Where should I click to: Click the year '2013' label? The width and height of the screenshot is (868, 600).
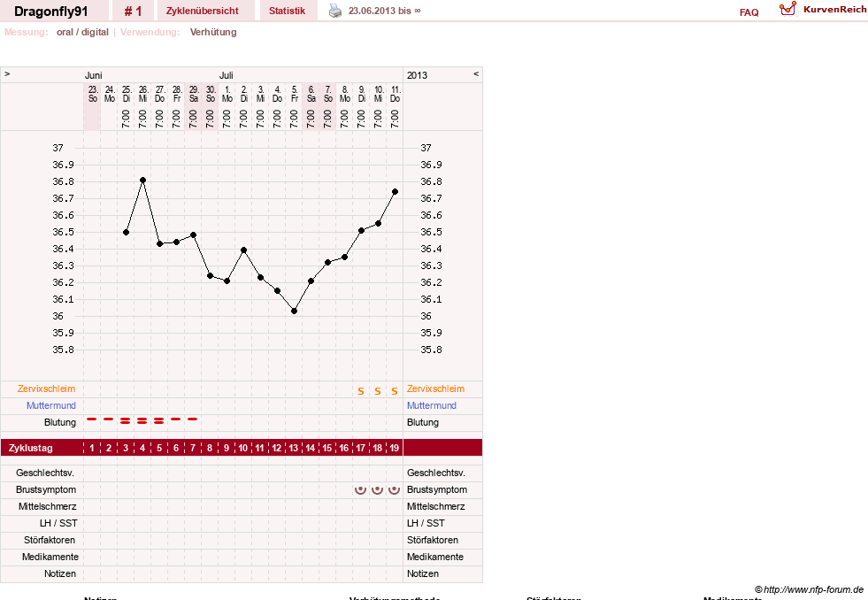pos(417,75)
